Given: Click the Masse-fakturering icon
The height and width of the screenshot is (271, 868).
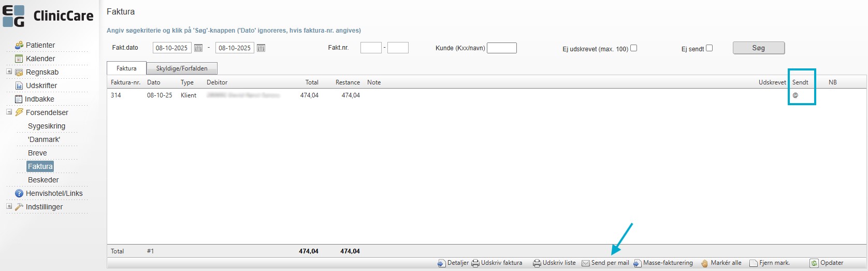Looking at the screenshot, I should tap(638, 263).
